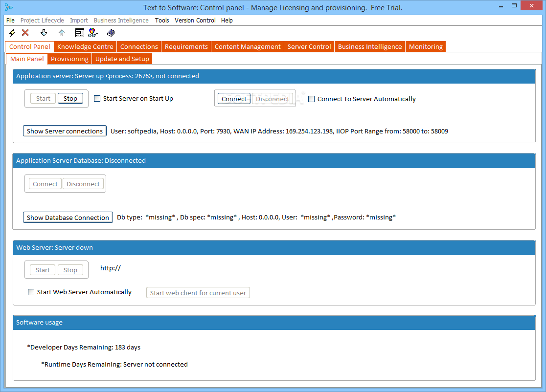Click the application icon in title bar

9,7
